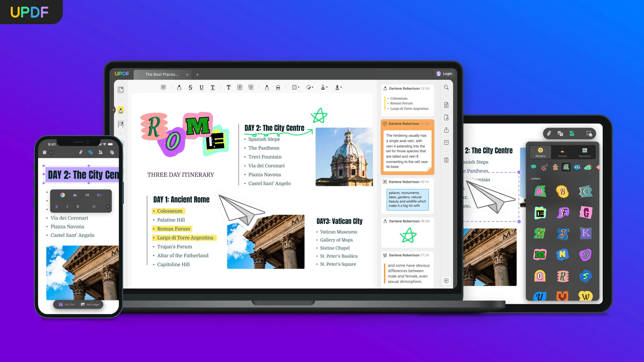Expand font size selector dropdown

point(87,195)
